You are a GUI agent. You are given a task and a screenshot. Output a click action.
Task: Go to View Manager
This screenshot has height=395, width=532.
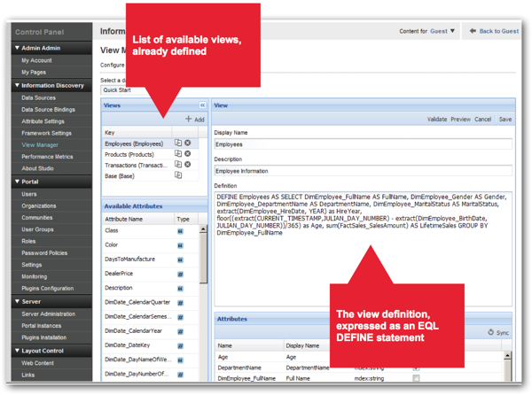click(40, 144)
